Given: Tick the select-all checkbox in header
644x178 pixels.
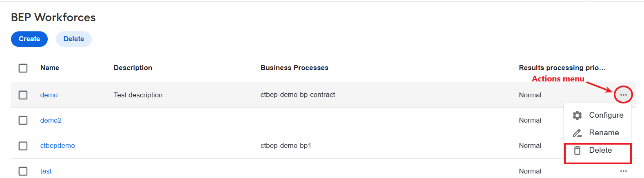Looking at the screenshot, I should (23, 68).
